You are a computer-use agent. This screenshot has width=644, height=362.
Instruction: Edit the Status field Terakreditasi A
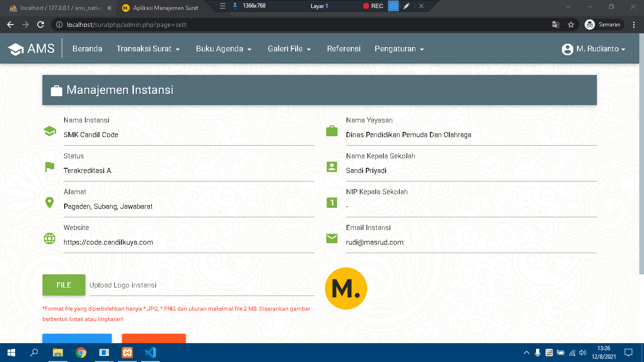[x=189, y=171]
